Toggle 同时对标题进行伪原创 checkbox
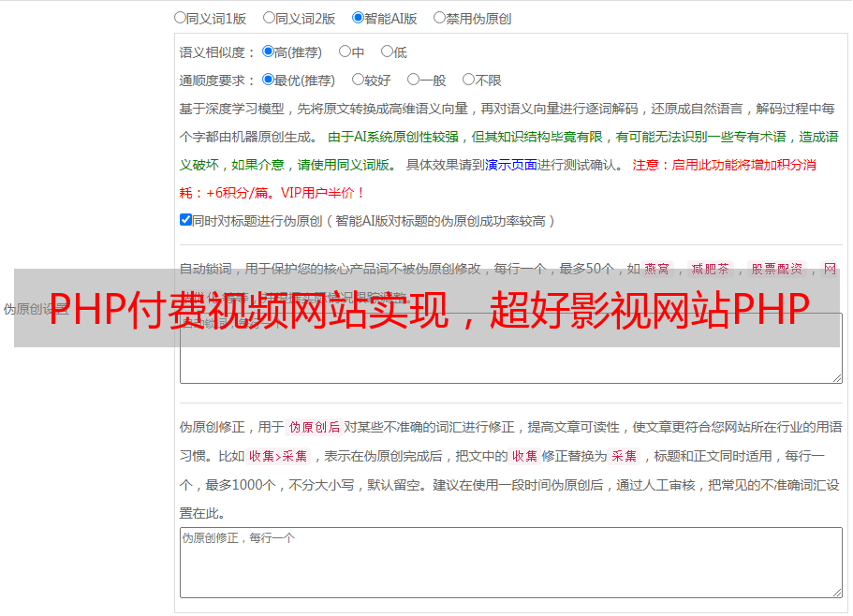The height and width of the screenshot is (616, 853). point(185,220)
